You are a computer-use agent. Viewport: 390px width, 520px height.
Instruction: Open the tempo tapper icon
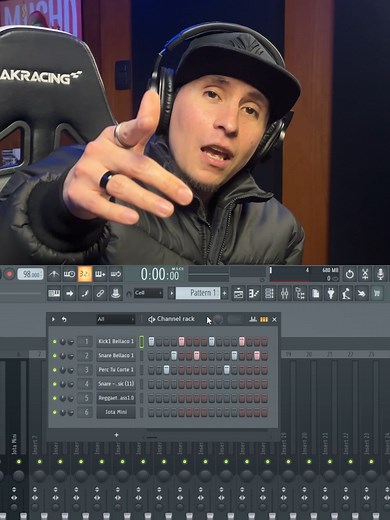pyautogui.click(x=346, y=293)
